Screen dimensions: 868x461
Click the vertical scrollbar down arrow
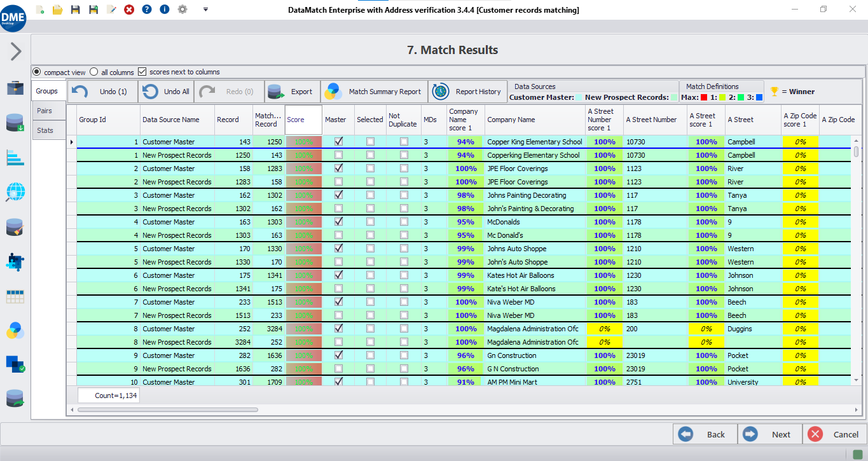tap(857, 380)
